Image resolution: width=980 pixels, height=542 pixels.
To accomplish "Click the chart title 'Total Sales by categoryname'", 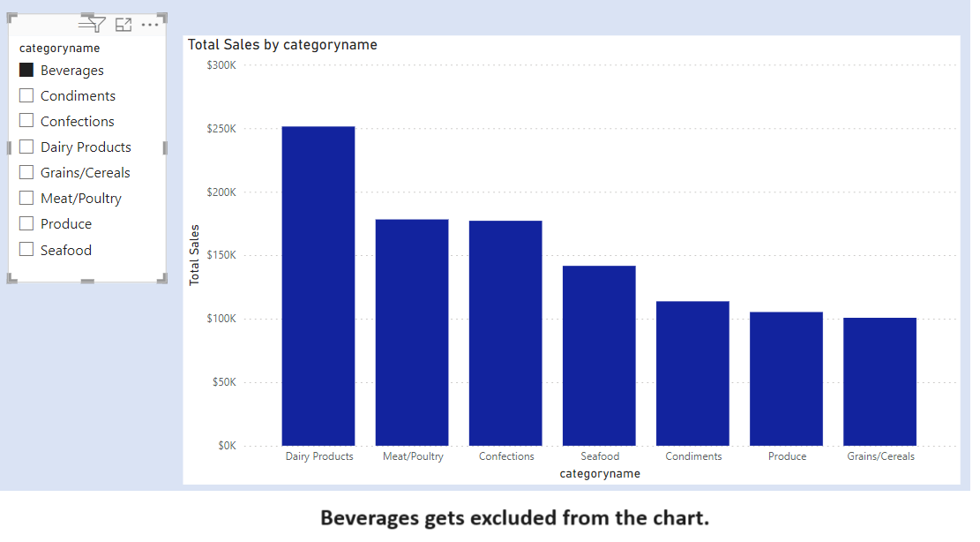I will 282,45.
